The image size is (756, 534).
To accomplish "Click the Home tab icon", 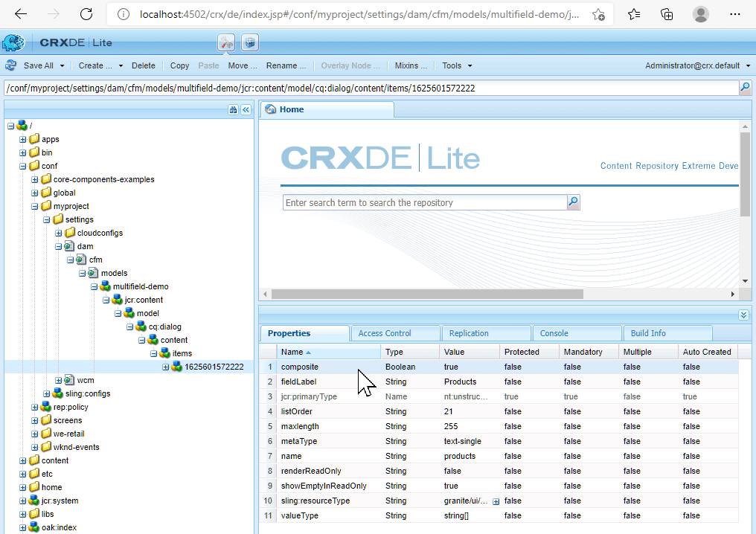I will pyautogui.click(x=271, y=109).
